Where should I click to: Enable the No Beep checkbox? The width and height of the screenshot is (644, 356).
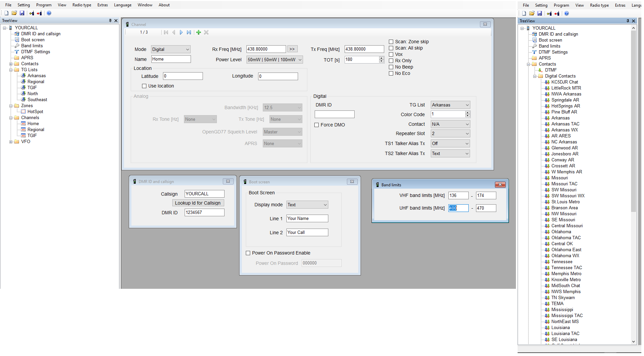coord(391,67)
